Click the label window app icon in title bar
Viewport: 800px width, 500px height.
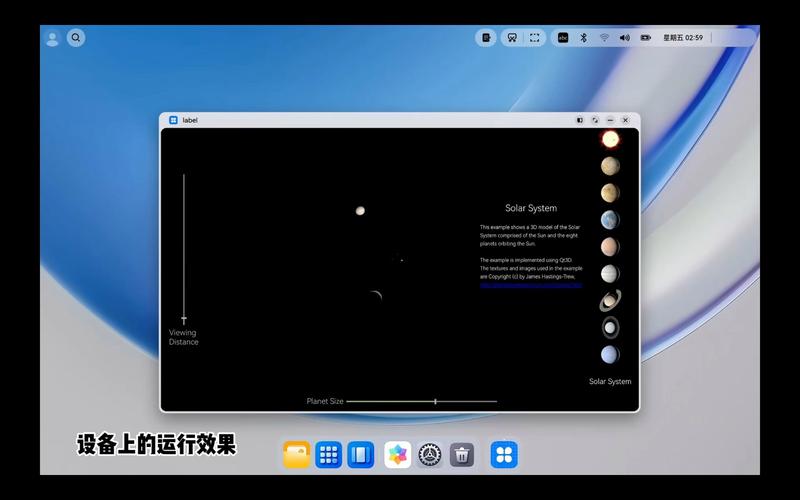[x=173, y=120]
